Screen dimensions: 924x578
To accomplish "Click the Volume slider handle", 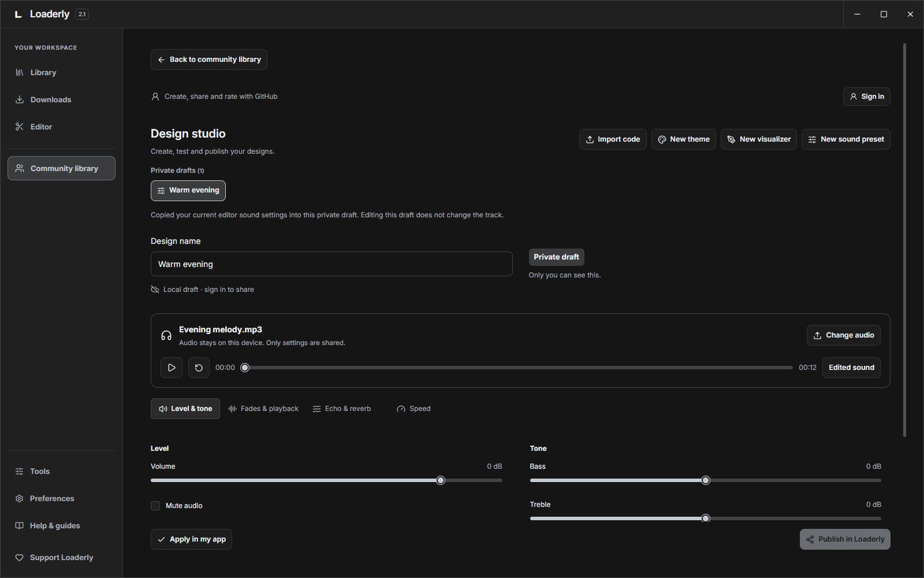I will point(441,480).
